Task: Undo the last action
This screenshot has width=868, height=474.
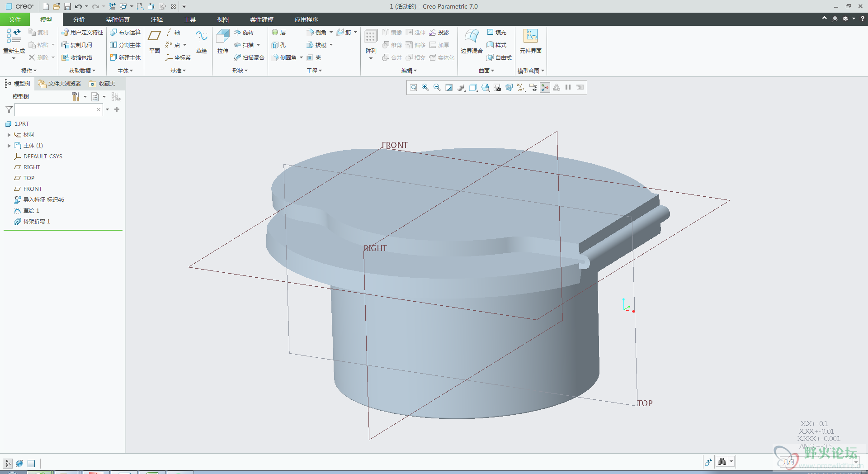Action: click(78, 6)
